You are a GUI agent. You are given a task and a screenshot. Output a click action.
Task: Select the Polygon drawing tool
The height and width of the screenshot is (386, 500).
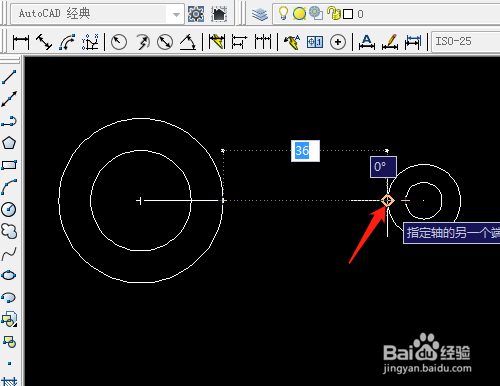pos(9,143)
